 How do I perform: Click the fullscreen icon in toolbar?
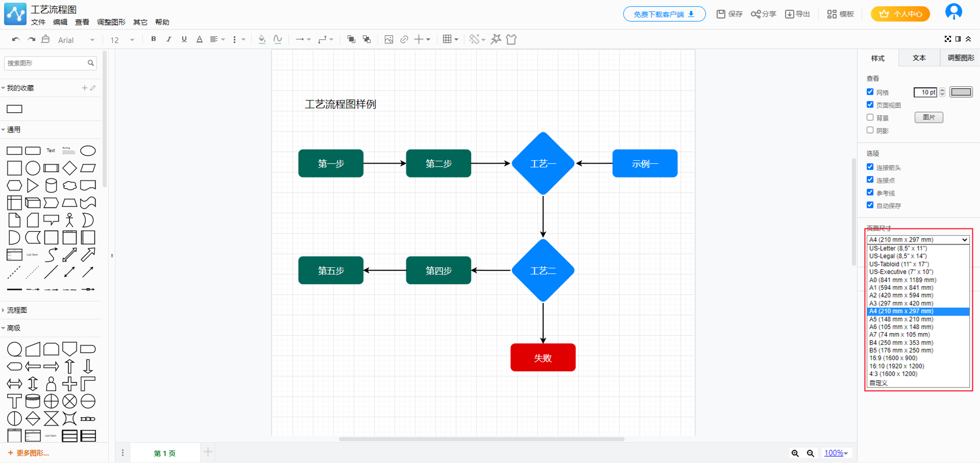(x=947, y=39)
